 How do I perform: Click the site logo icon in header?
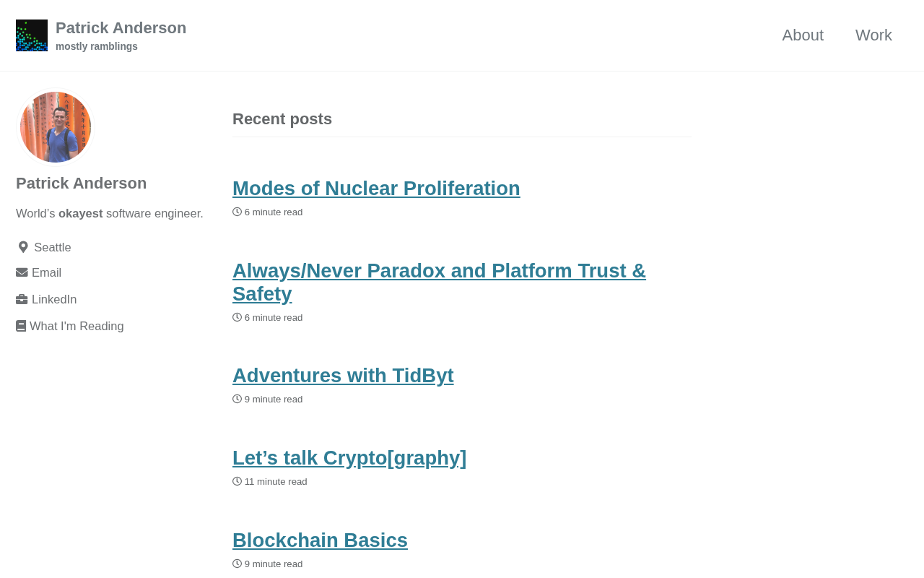point(32,35)
